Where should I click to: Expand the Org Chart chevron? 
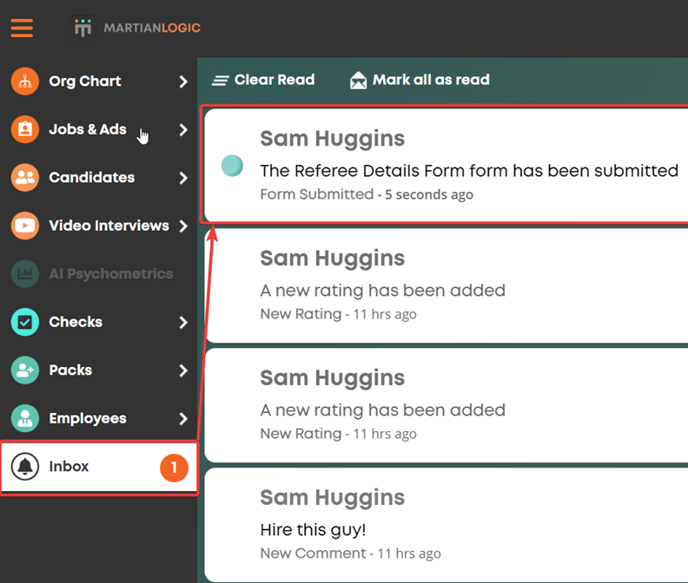[183, 81]
